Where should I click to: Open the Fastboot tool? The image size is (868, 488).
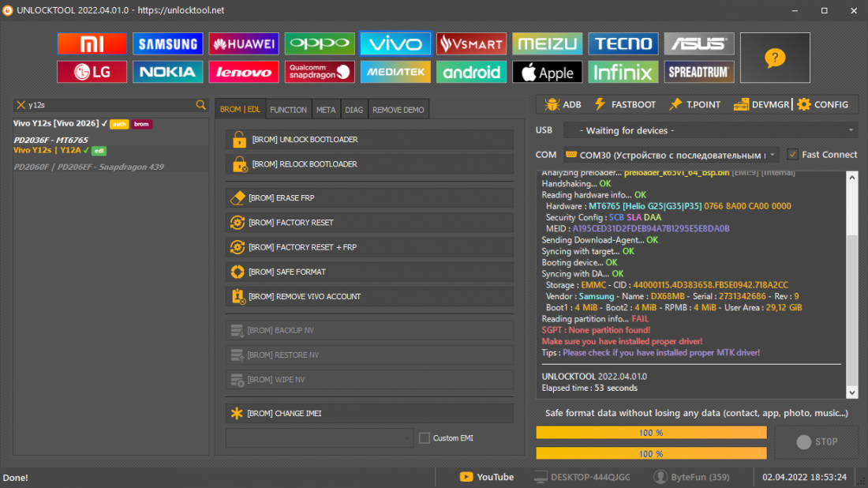click(625, 104)
